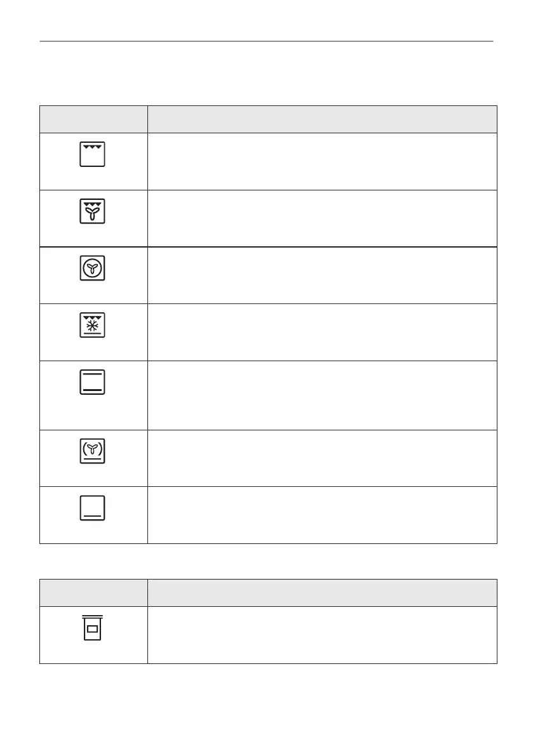Select the fan with bottom heat icon
533x756 pixels.
[92, 451]
